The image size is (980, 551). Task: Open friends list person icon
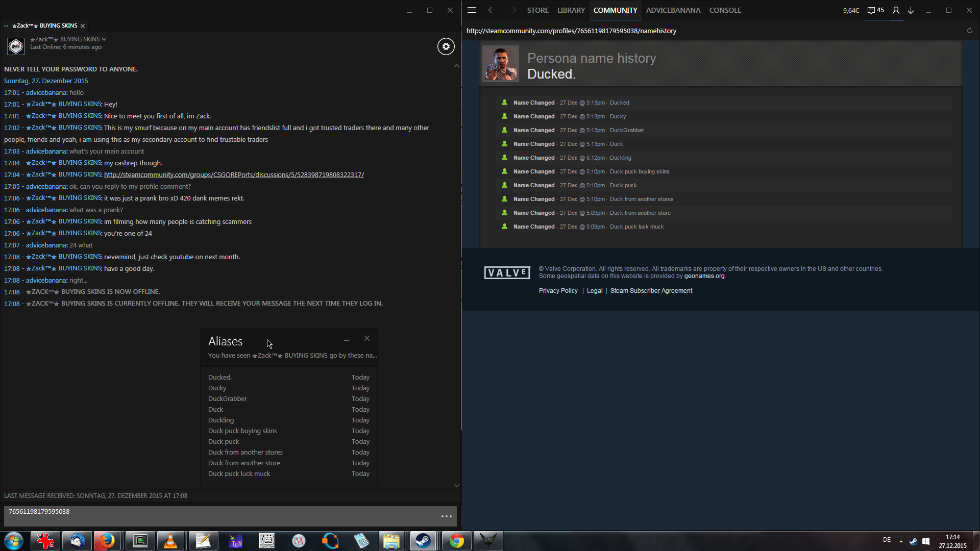[896, 10]
